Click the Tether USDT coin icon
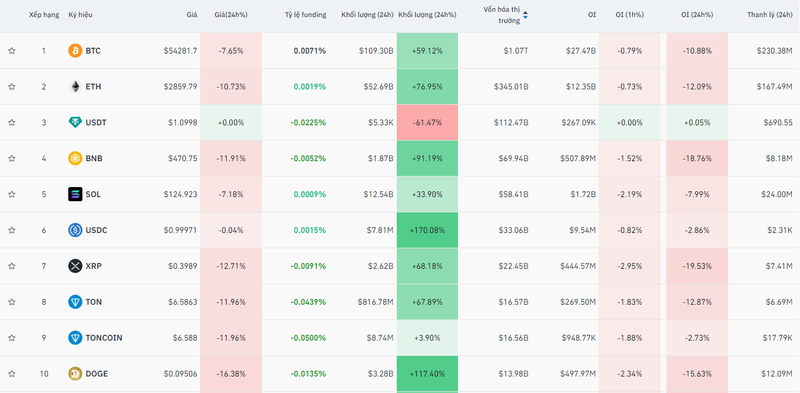Viewport: 800px width, 393px height. pyautogui.click(x=75, y=122)
